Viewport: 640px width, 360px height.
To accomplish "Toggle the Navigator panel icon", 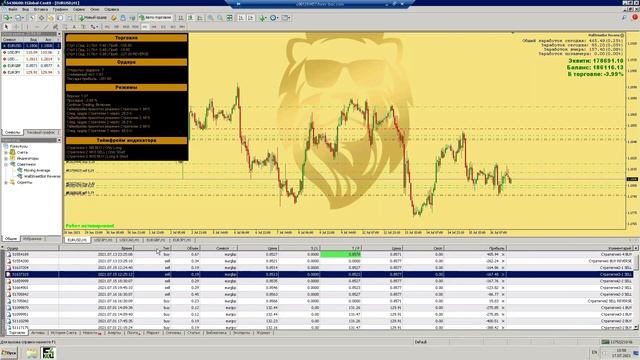I will 51,18.
